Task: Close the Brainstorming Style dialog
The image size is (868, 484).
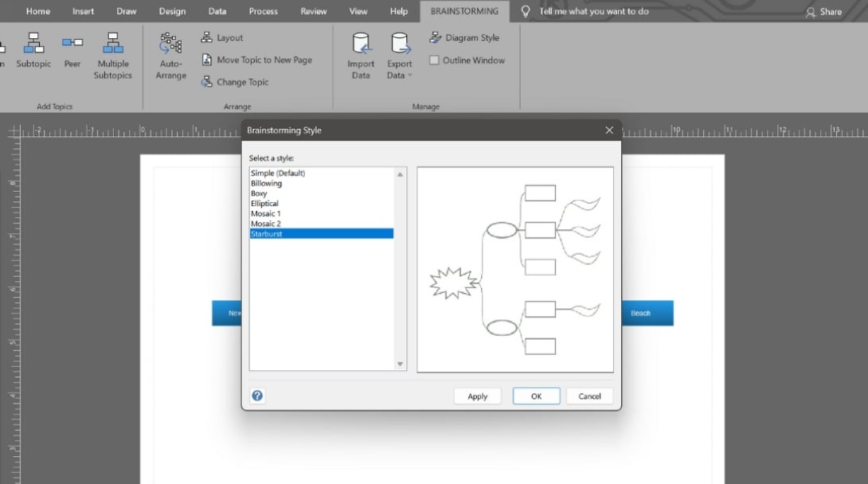Action: 609,130
